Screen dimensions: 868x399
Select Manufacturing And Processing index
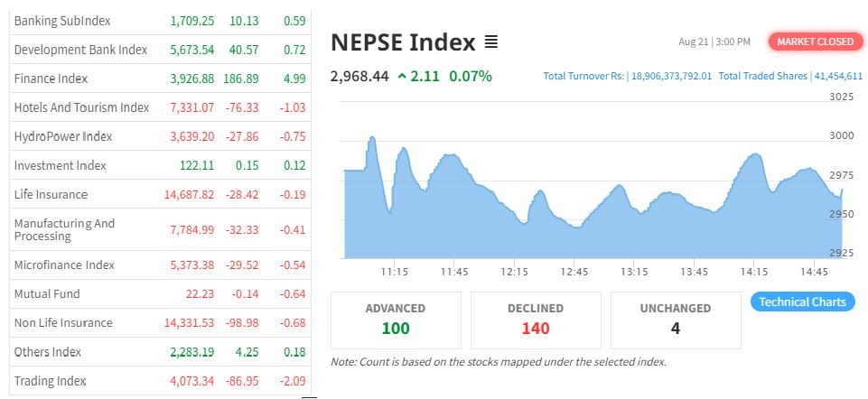point(64,229)
